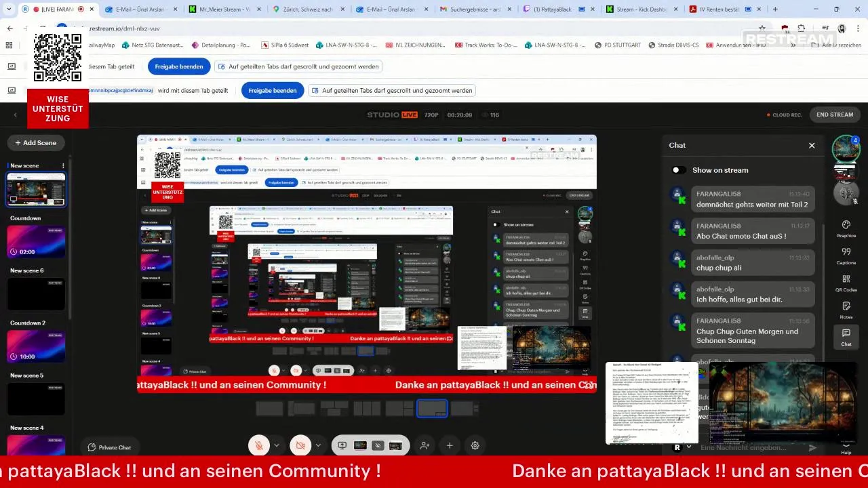The width and height of the screenshot is (868, 488).
Task: Click 'Ich hoffe, alles gut bei dir.' message
Action: click(752, 294)
